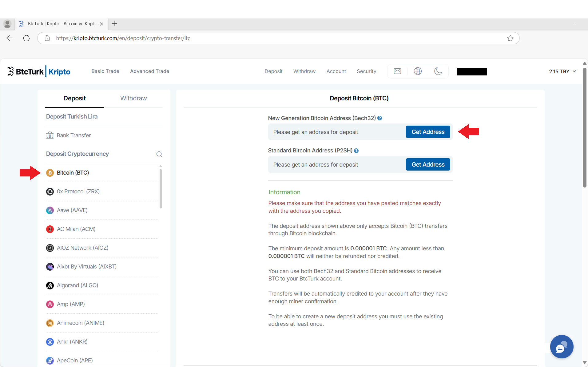The width and height of the screenshot is (588, 367).
Task: Choose Aave (AAVE) from cryptocurrency list
Action: [72, 210]
